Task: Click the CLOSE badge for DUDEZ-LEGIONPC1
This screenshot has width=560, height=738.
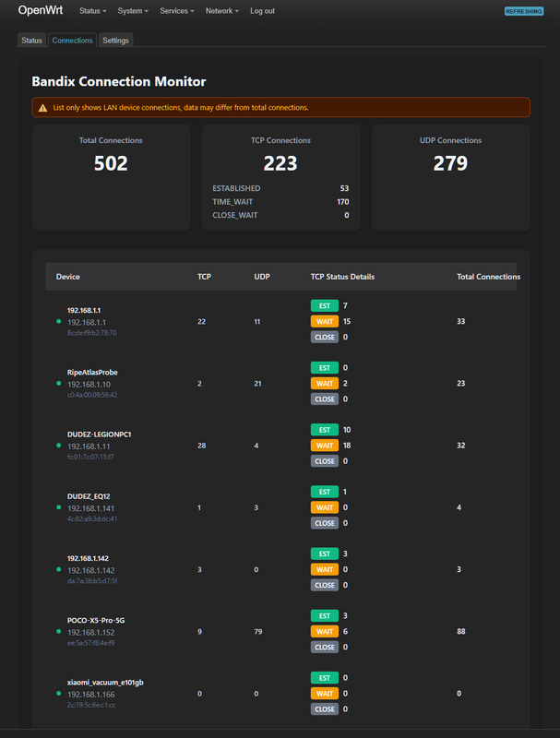Action: pos(325,461)
